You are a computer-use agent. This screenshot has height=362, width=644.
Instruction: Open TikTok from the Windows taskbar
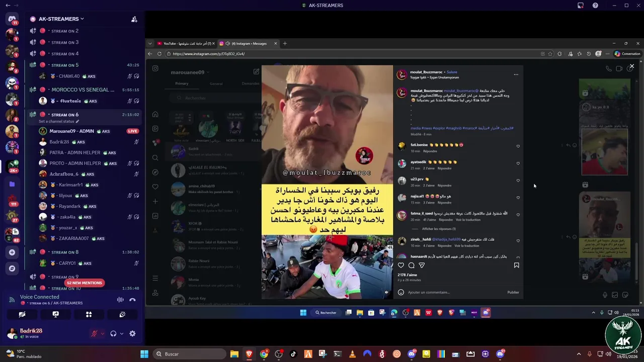tap(293, 354)
